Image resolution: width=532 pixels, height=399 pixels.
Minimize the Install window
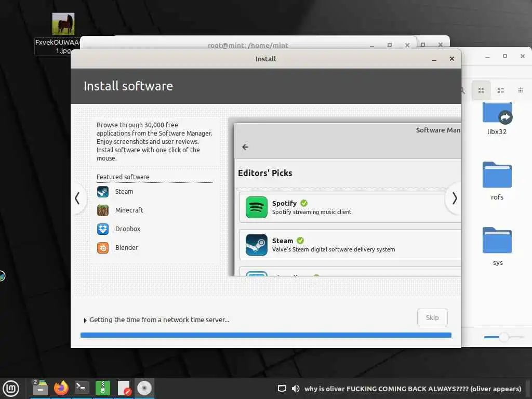(x=434, y=59)
